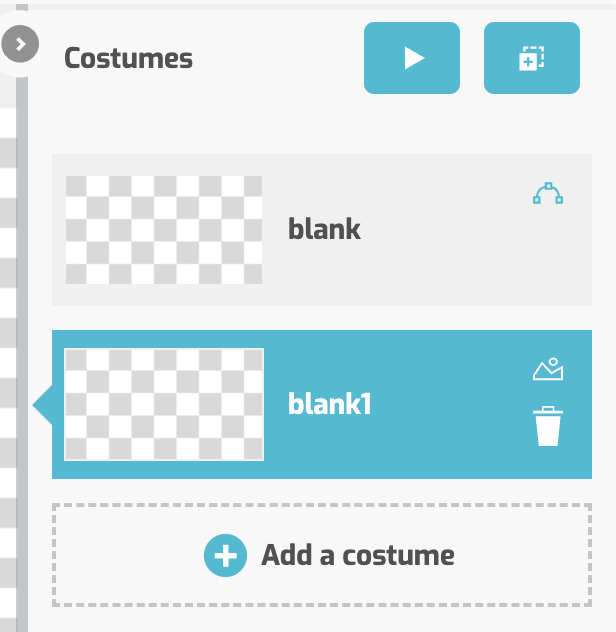Click the plus circle icon to add a costume
This screenshot has height=632, width=616.
(225, 555)
